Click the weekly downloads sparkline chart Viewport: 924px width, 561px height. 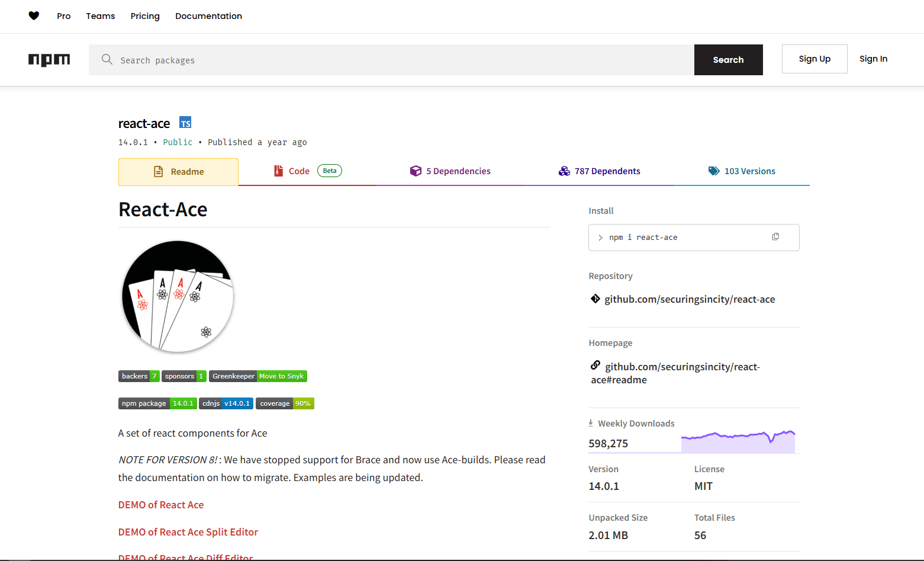[738, 438]
